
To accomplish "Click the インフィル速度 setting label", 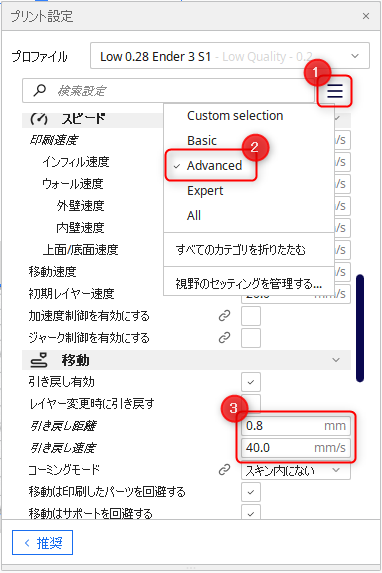I will 76,162.
